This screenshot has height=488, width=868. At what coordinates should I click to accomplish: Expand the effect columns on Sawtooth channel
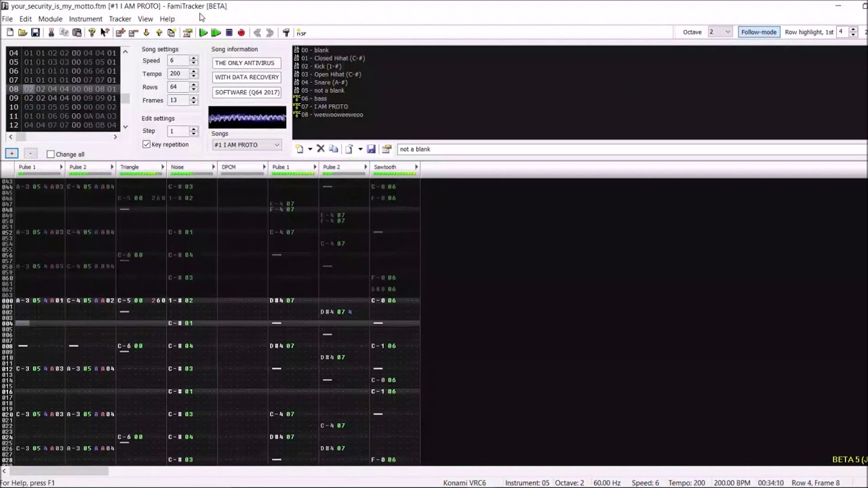coord(416,167)
